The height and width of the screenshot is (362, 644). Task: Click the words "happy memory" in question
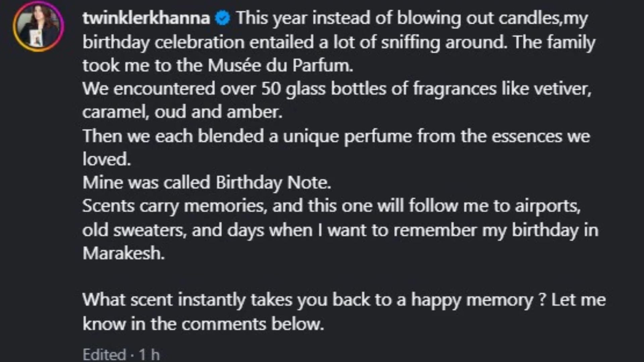coord(472,300)
